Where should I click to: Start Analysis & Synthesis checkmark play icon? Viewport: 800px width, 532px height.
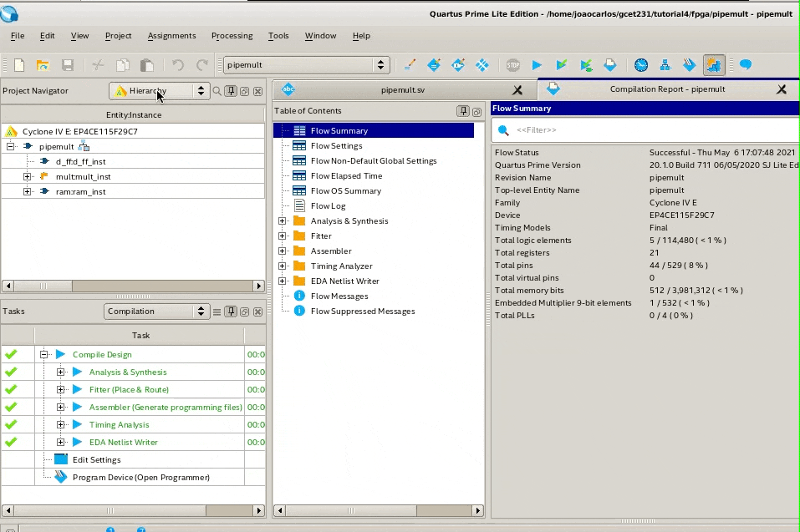pyautogui.click(x=561, y=65)
